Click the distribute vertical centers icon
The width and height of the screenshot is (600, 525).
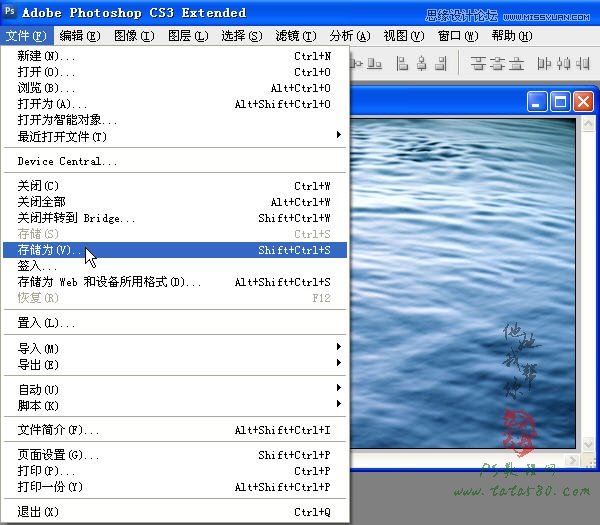tap(496, 64)
